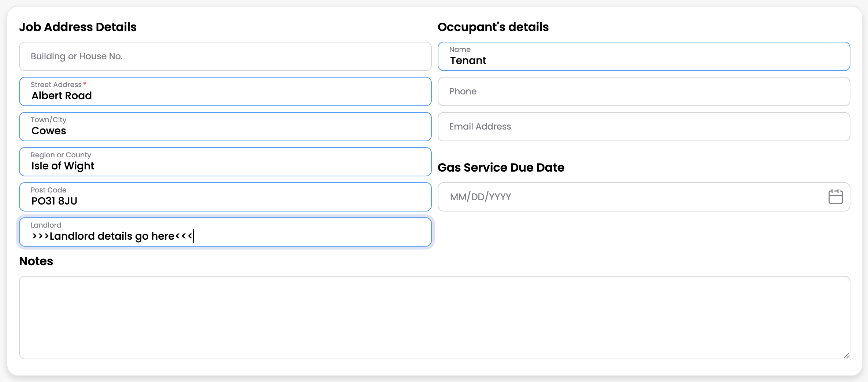Image resolution: width=868 pixels, height=382 pixels.
Task: Click the Notes section heading
Action: (36, 261)
